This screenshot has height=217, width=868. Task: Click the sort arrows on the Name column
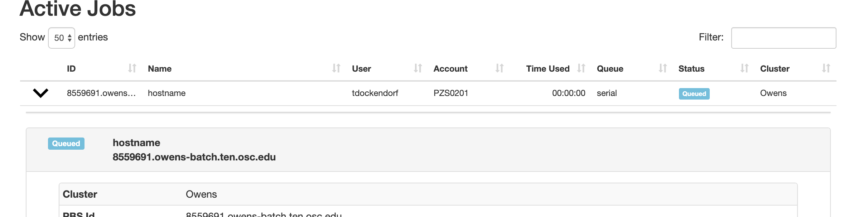pos(336,68)
